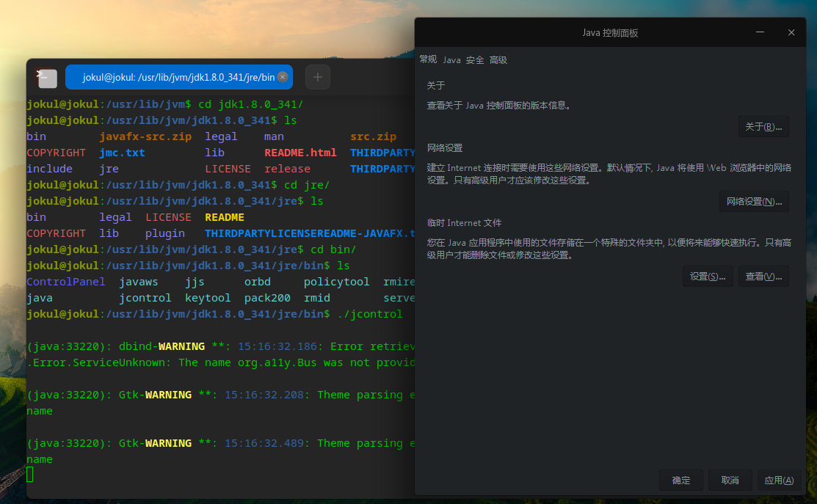Open a new terminal tab with the + icon

(x=317, y=76)
